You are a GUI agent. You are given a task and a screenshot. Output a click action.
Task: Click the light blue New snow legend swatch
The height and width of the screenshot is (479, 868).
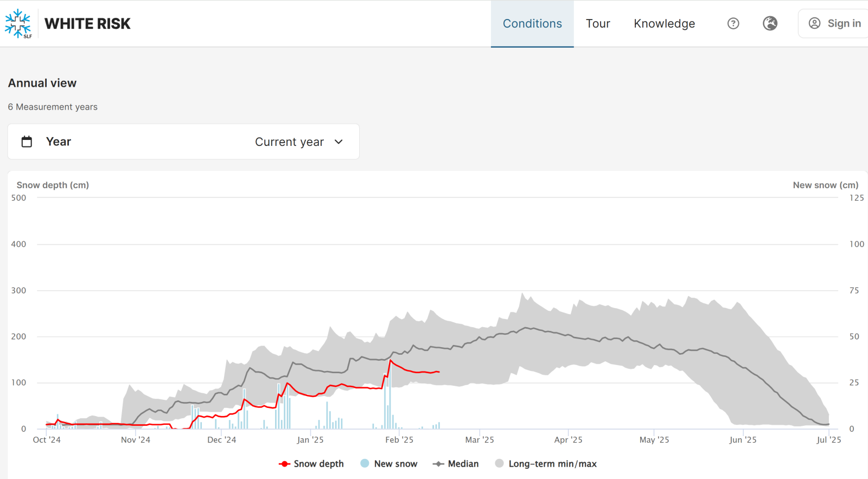[365, 464]
